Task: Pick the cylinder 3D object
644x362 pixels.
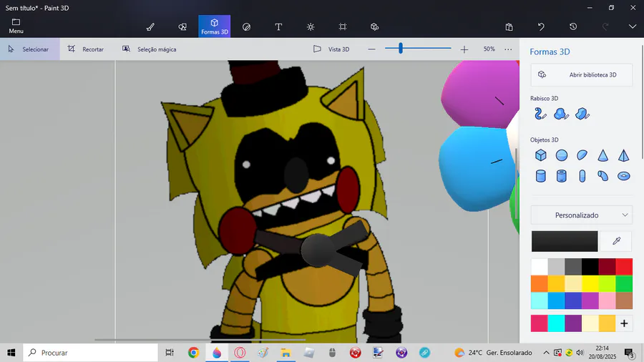Action: coord(541,176)
